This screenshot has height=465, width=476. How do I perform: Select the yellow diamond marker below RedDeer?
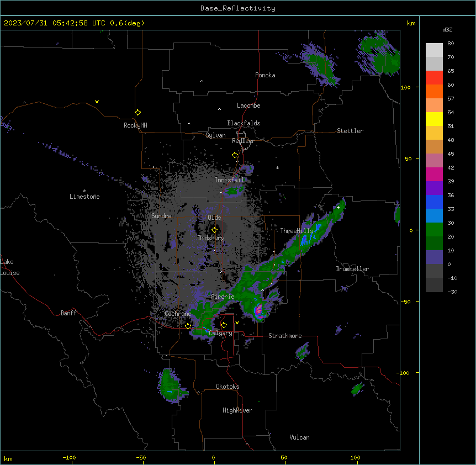[x=235, y=155]
